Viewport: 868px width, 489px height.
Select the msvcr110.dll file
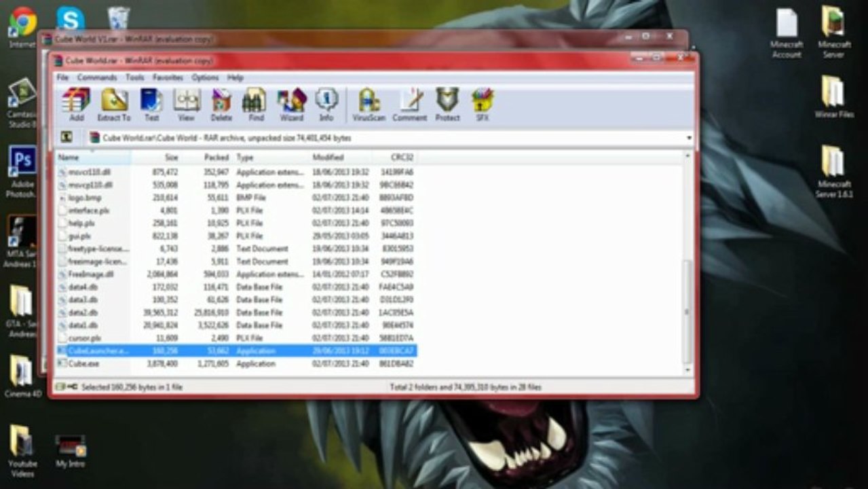point(236,173)
